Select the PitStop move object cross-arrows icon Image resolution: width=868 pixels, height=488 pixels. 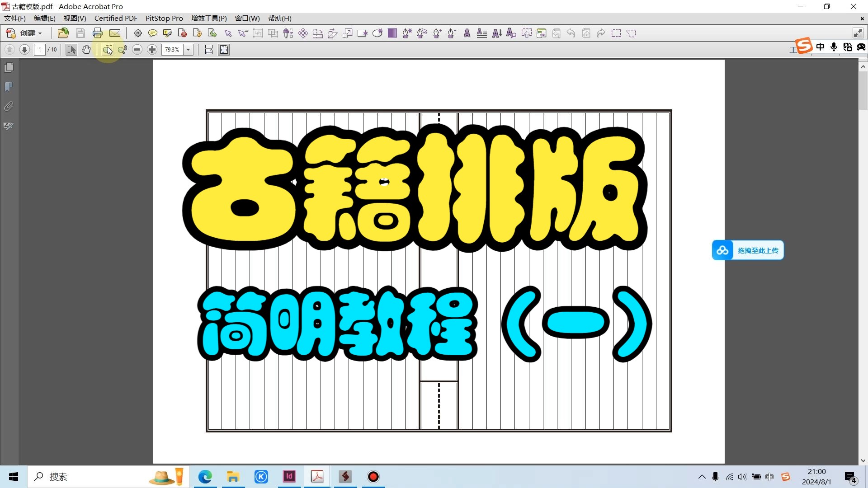click(303, 33)
